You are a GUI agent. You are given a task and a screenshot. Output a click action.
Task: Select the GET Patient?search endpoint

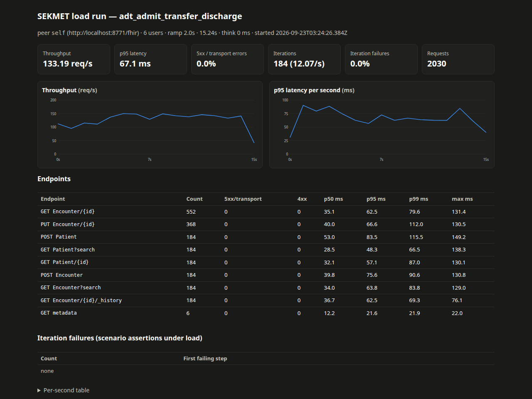pyautogui.click(x=68, y=250)
